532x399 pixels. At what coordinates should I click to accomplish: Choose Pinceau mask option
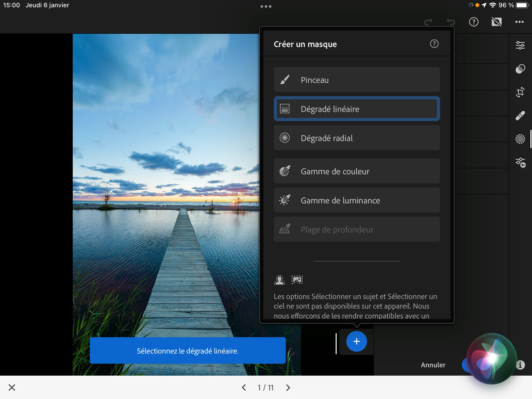357,80
